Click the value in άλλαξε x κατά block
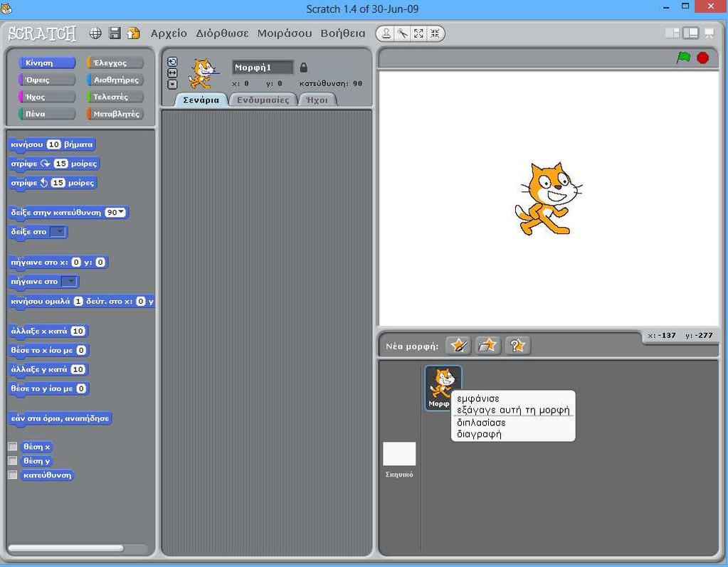Viewport: 728px width, 567px height. coord(78,331)
